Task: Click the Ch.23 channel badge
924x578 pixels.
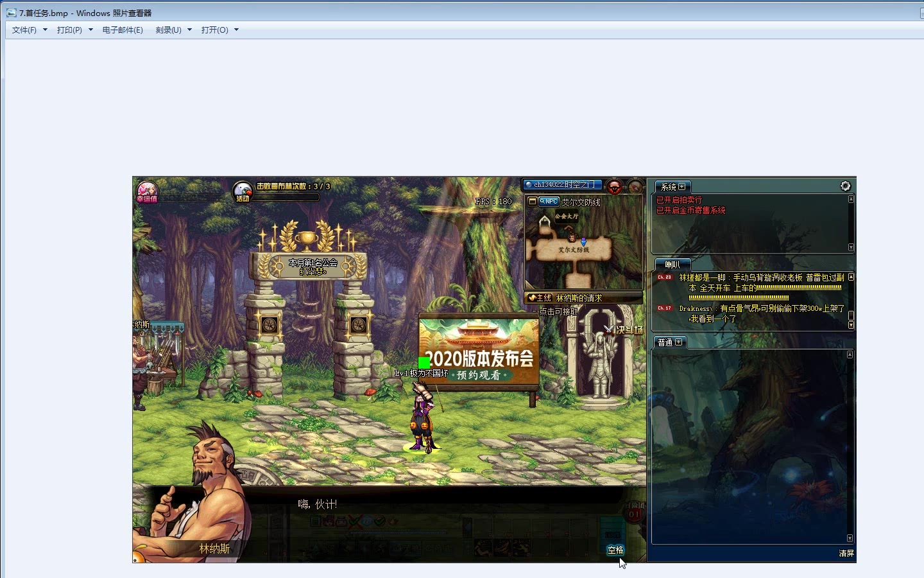Action: click(x=664, y=277)
